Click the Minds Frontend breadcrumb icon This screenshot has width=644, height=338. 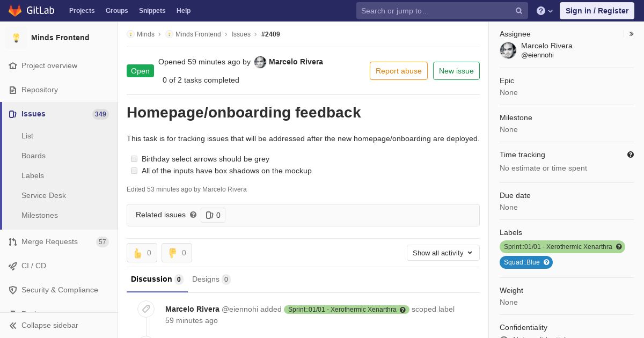pyautogui.click(x=169, y=34)
